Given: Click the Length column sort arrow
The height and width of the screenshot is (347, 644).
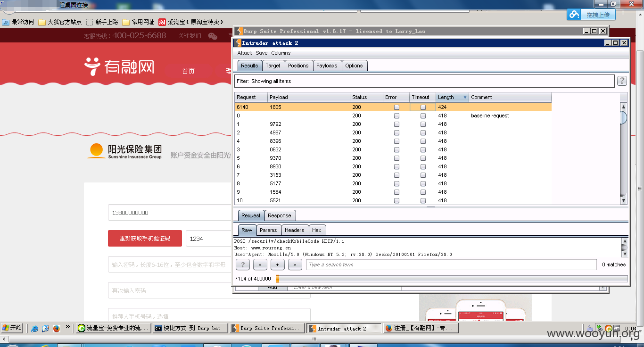Looking at the screenshot, I should (465, 97).
